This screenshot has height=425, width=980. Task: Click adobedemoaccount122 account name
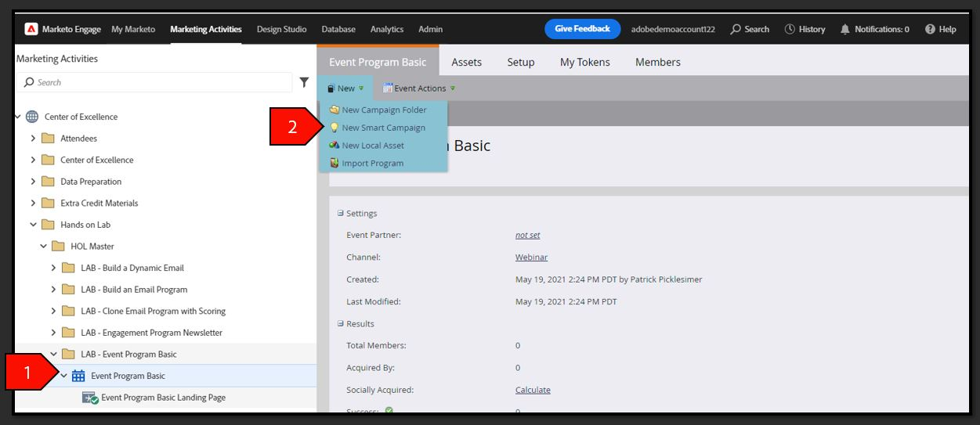[x=674, y=29]
